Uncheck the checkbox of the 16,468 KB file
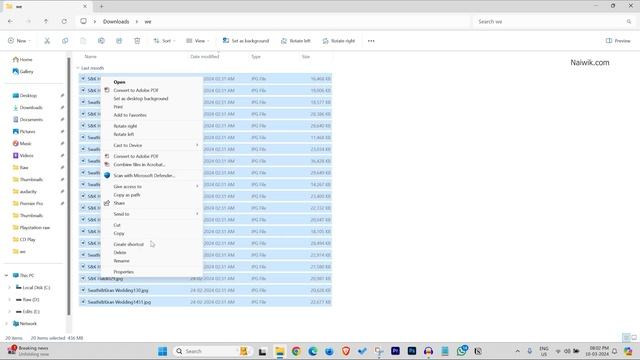Image resolution: width=640 pixels, height=360 pixels. (x=83, y=78)
